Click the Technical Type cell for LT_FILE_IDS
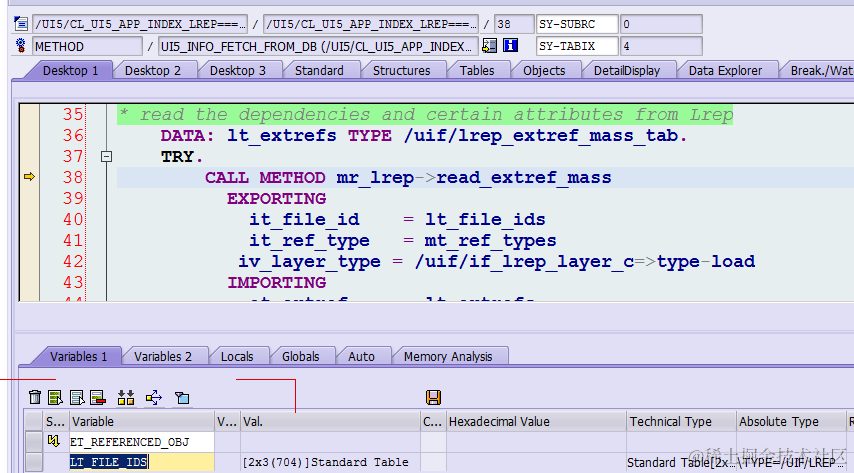Screen dimensions: 854x473 [681, 462]
